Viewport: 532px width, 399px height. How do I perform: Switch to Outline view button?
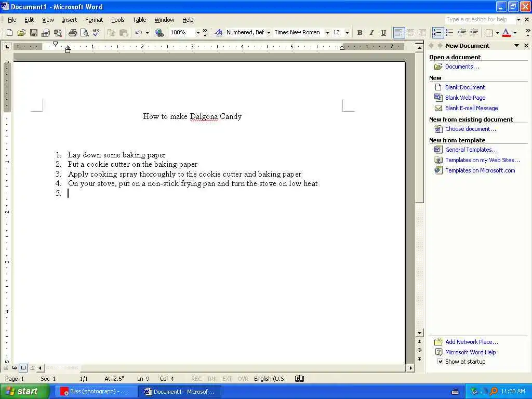(32, 367)
